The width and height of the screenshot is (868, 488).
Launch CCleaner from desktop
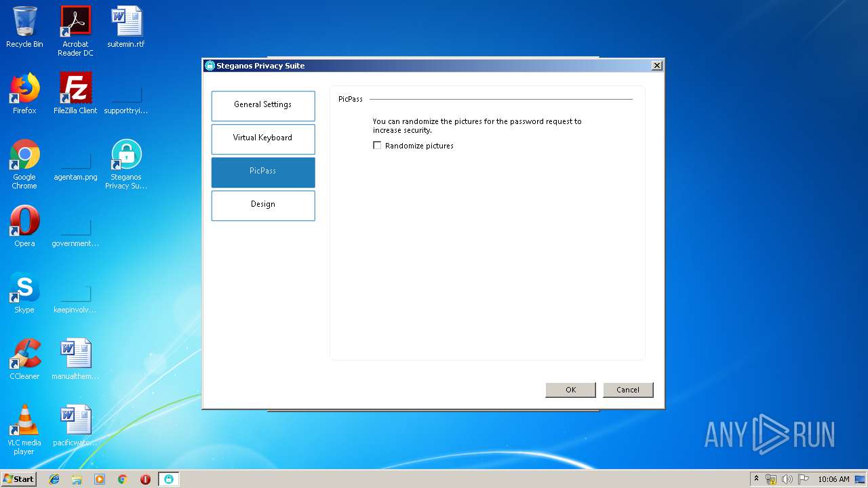[x=24, y=359]
